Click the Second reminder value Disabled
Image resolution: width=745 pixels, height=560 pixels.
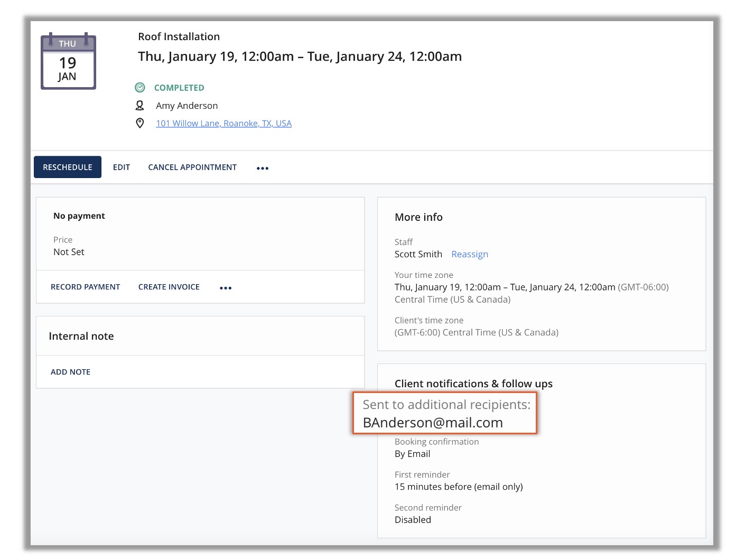[x=413, y=520]
